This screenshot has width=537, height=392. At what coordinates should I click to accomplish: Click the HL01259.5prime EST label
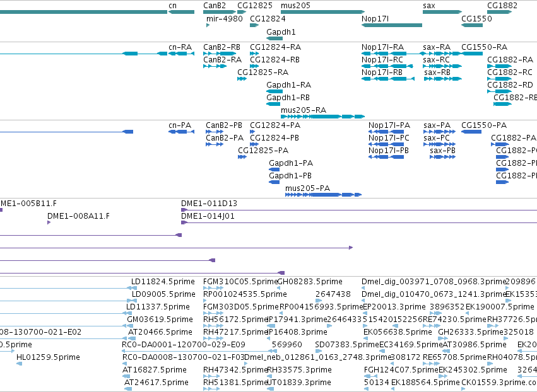point(48,357)
